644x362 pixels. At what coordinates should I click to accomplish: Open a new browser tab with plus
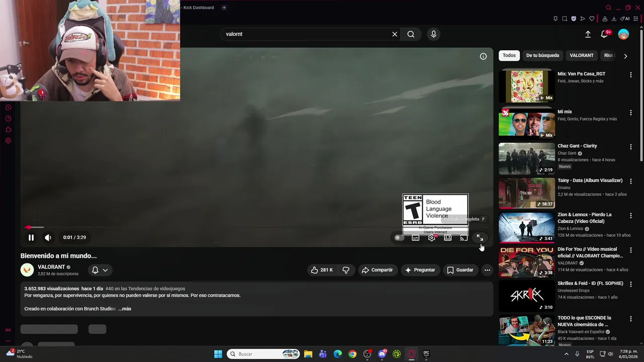(224, 8)
